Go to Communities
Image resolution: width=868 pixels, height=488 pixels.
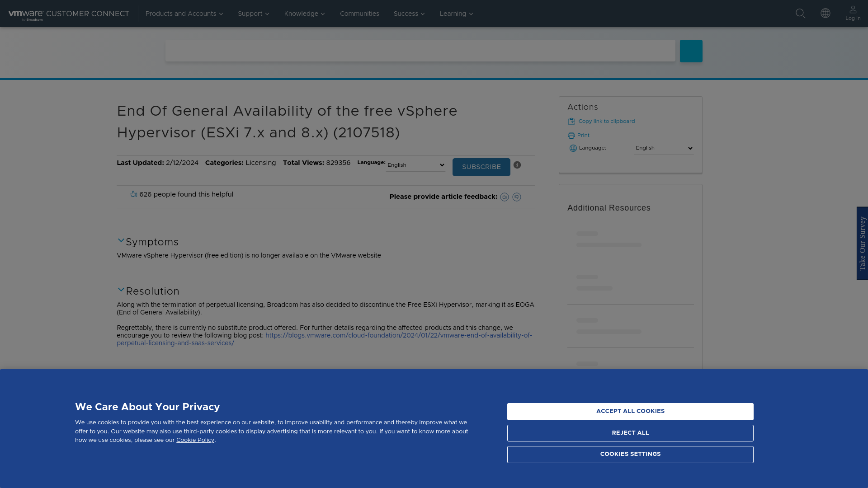point(359,14)
